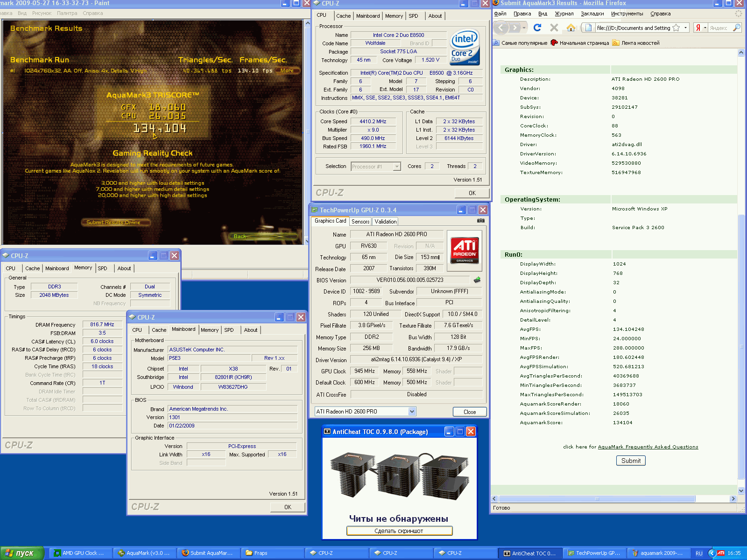Reload the page in Firefox
Image resolution: width=747 pixels, height=560 pixels.
(x=537, y=28)
